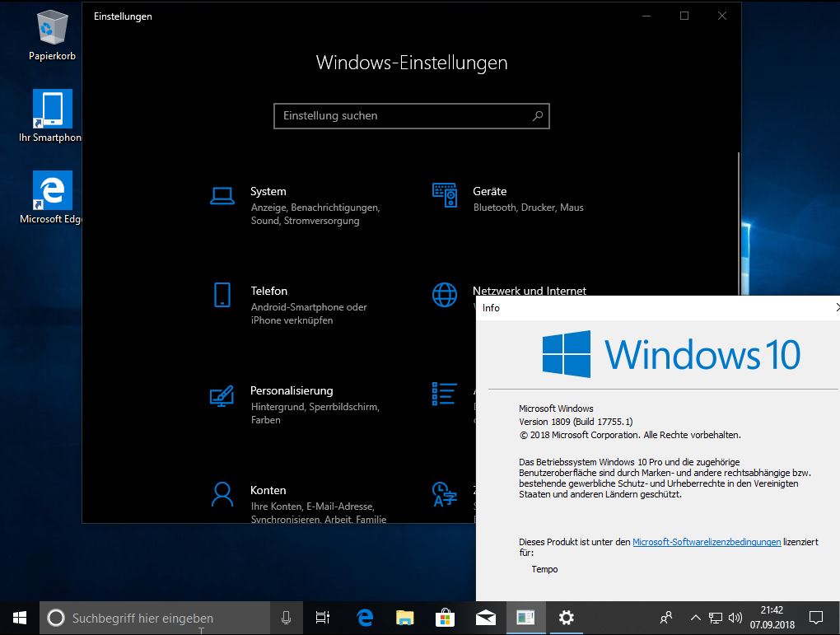Image resolution: width=840 pixels, height=635 pixels.
Task: Activate the microphone in taskbar search
Action: (x=286, y=618)
